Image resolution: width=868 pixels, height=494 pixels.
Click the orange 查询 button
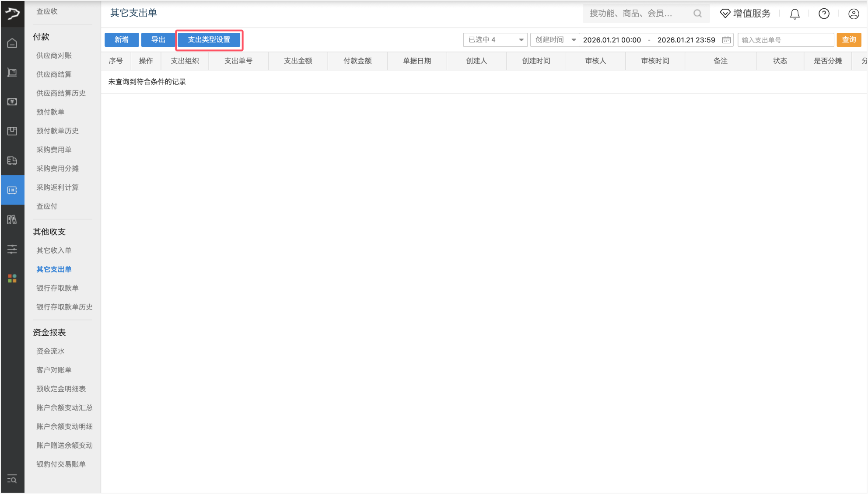pyautogui.click(x=849, y=40)
